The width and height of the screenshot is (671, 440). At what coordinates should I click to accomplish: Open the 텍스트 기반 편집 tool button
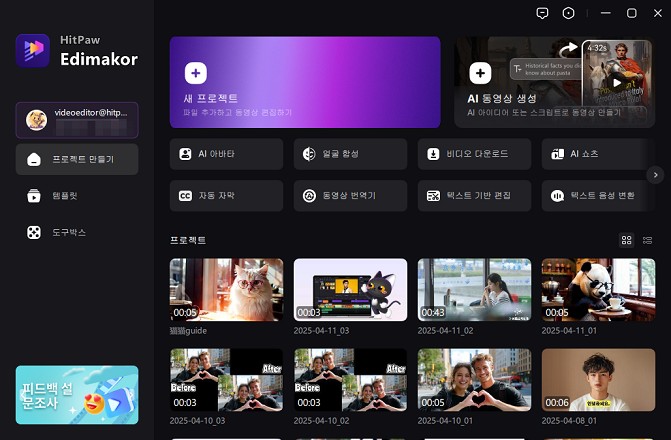pos(474,196)
